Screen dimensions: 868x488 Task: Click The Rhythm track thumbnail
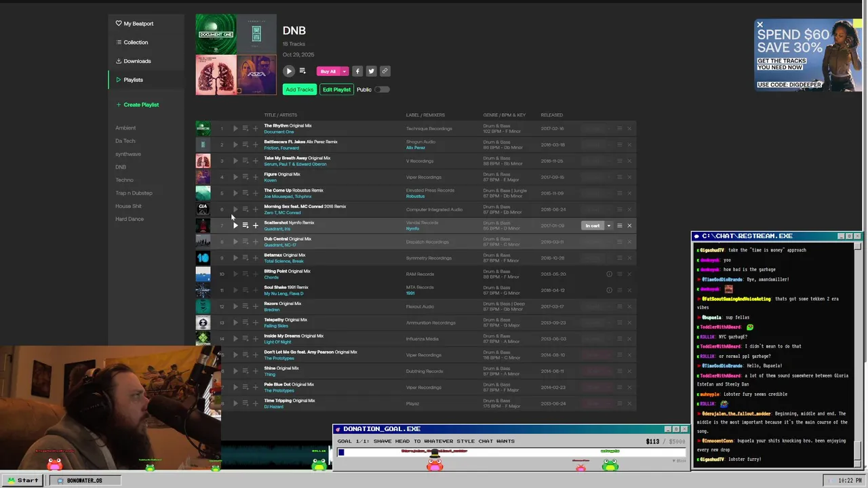203,129
